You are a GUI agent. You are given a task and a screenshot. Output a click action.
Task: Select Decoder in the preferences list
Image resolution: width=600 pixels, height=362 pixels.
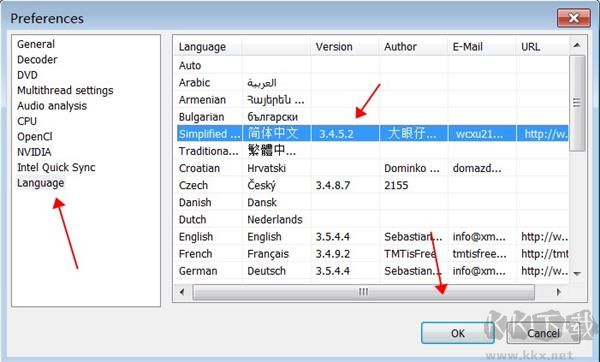coord(37,60)
